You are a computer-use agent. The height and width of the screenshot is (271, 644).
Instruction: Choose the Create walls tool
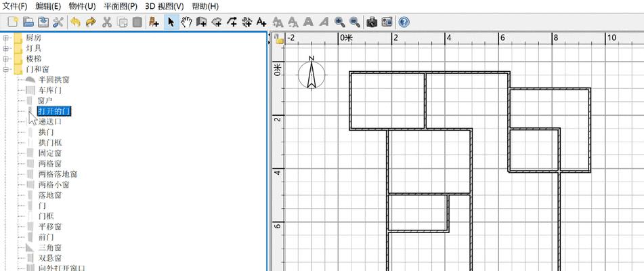[201, 22]
